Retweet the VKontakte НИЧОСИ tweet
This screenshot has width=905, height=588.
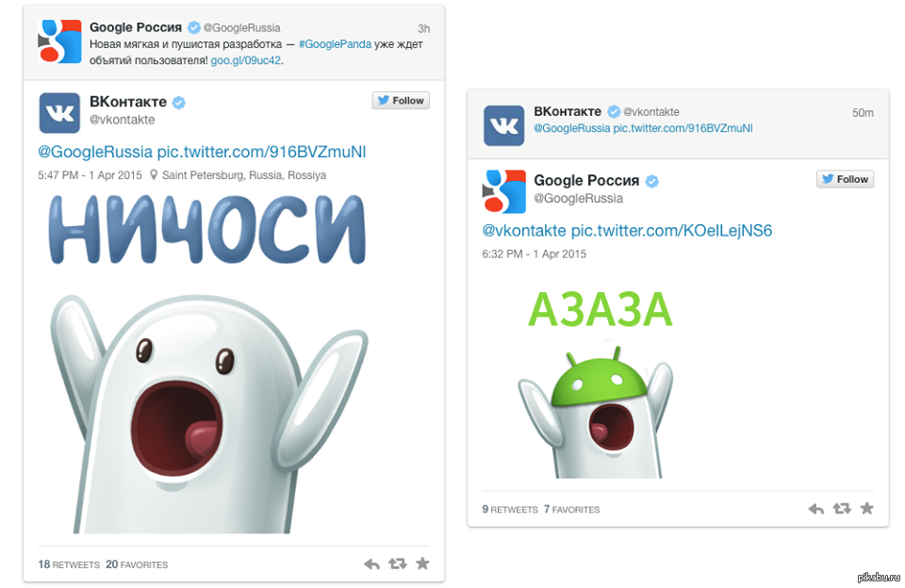pyautogui.click(x=398, y=563)
